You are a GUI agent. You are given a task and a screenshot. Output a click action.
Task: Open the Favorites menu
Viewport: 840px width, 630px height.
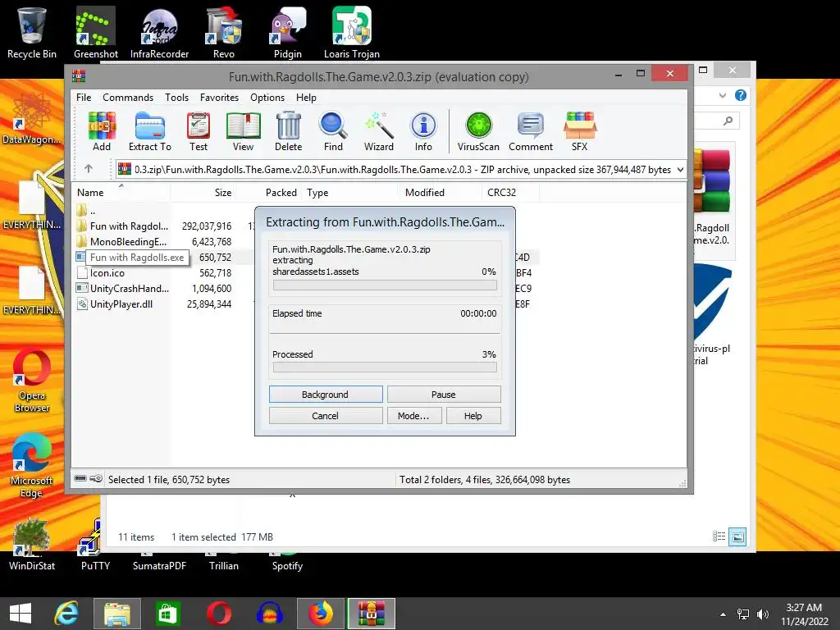(x=219, y=98)
